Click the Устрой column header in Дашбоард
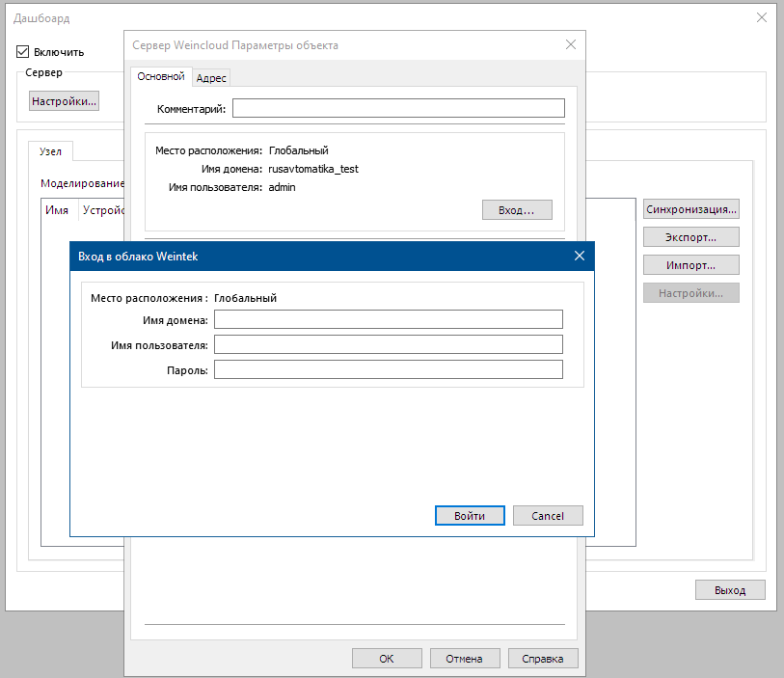784x678 pixels. point(103,210)
